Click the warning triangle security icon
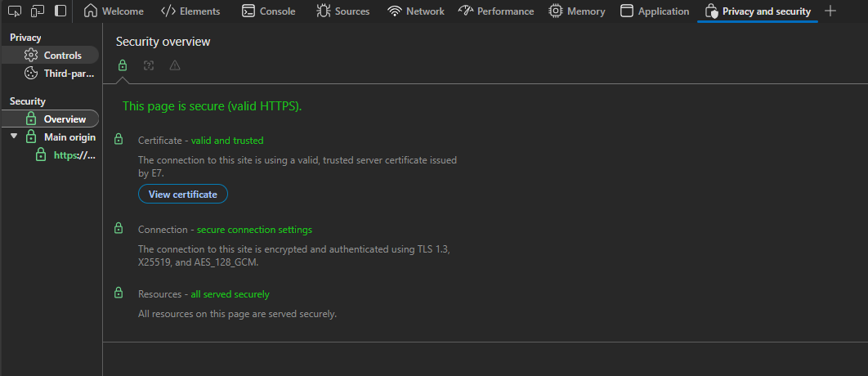This screenshot has width=868, height=376. pos(175,65)
